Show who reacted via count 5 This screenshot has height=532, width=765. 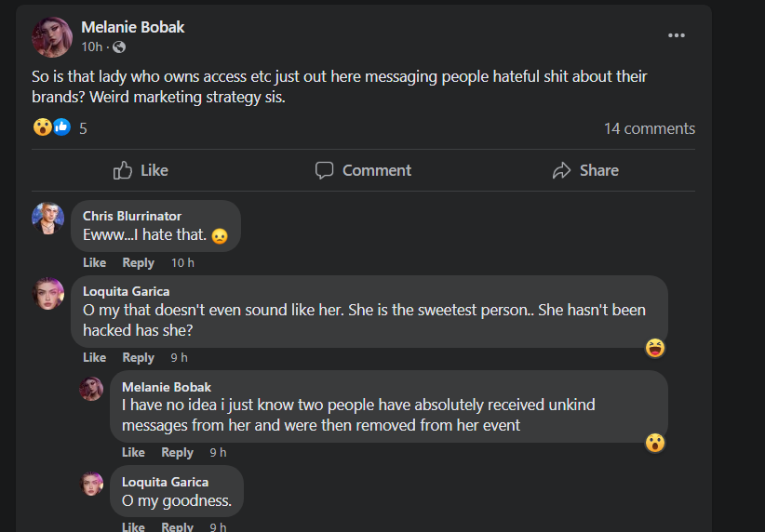(x=83, y=128)
